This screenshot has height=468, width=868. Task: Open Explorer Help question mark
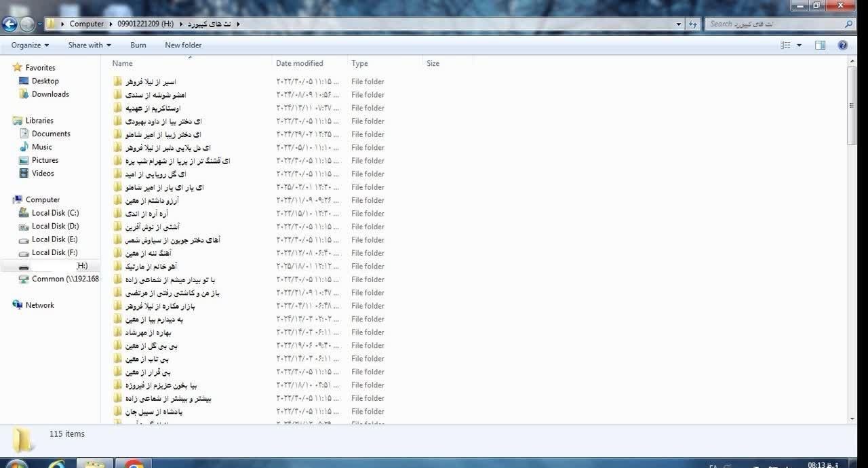coord(843,45)
